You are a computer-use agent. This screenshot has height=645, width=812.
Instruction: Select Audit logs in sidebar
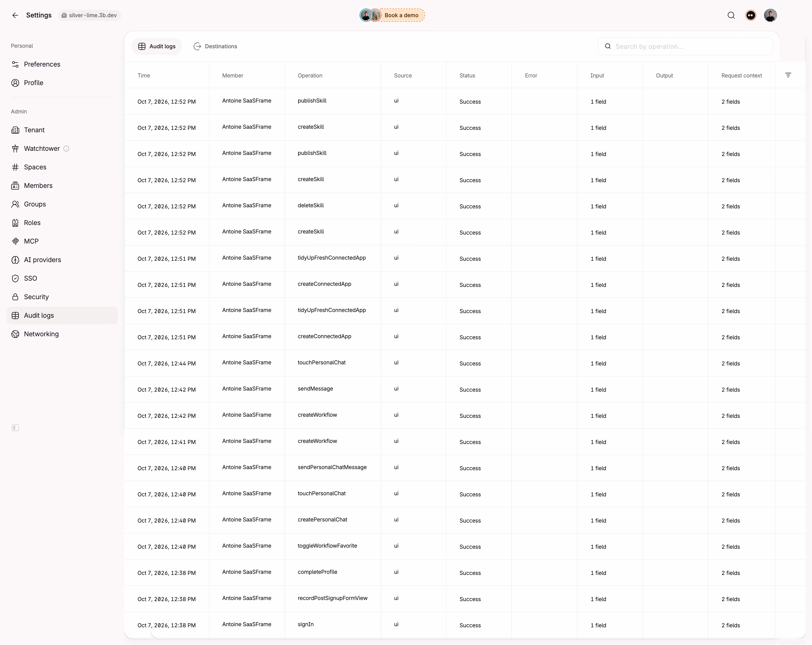62,316
